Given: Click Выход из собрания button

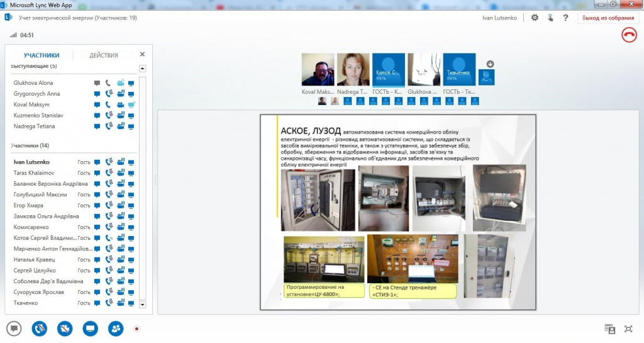Looking at the screenshot, I should click(x=608, y=18).
